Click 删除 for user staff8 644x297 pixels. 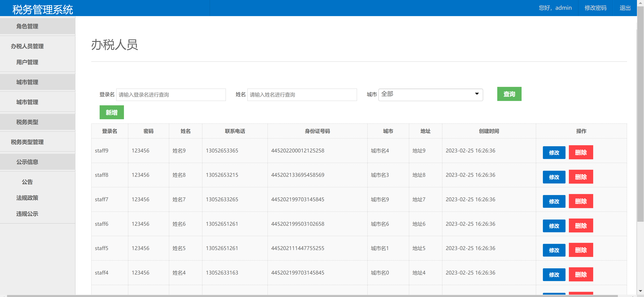[x=581, y=177]
